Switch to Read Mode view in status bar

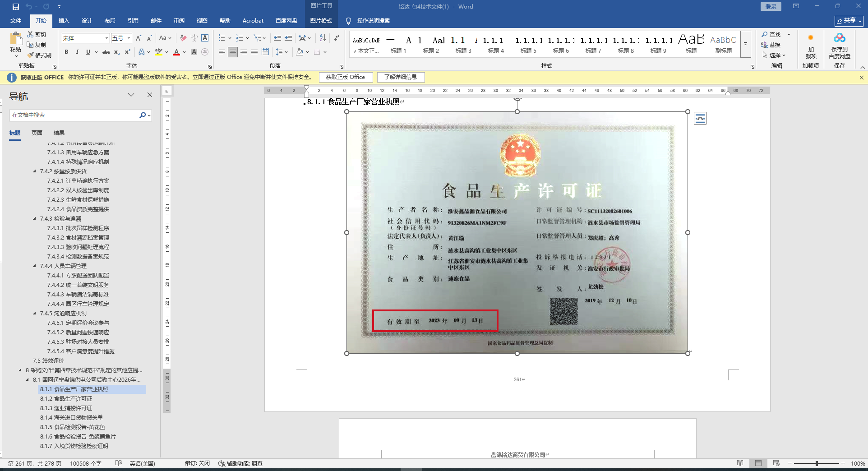(740, 463)
